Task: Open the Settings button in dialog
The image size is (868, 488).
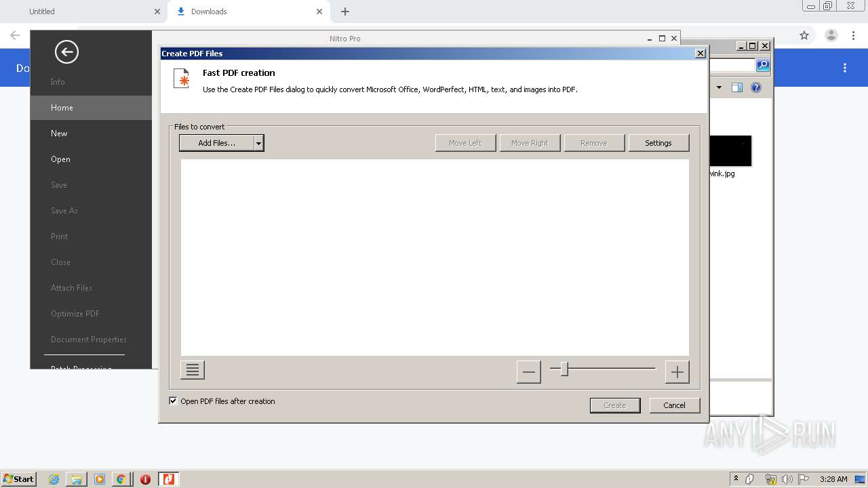Action: [658, 143]
